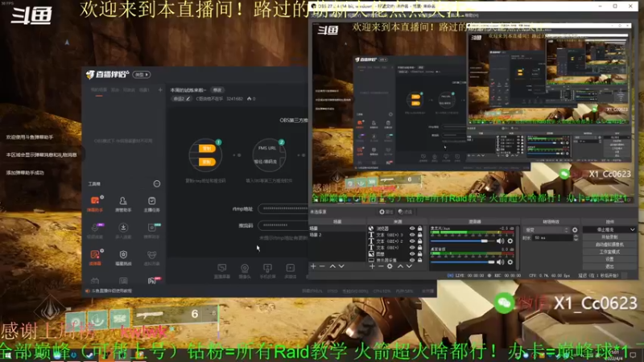Click 启动虚拟摄像机 in OBS controls
644x362 pixels.
tap(609, 245)
